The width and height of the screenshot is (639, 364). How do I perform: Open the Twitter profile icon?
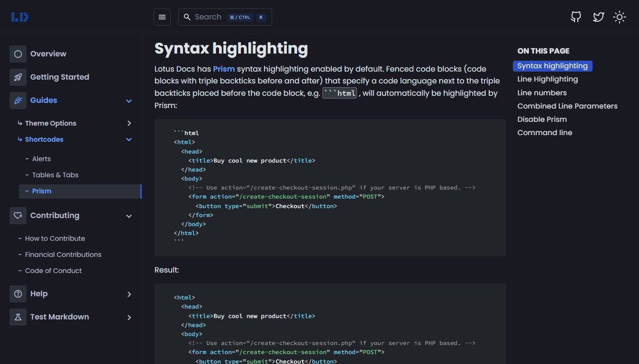598,16
